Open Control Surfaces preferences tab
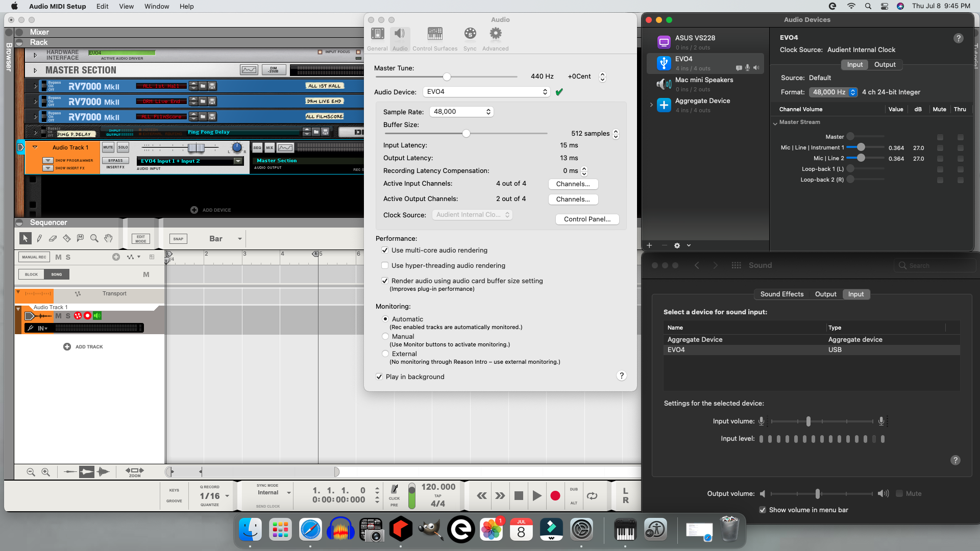Viewport: 980px width, 551px height. pyautogui.click(x=435, y=39)
